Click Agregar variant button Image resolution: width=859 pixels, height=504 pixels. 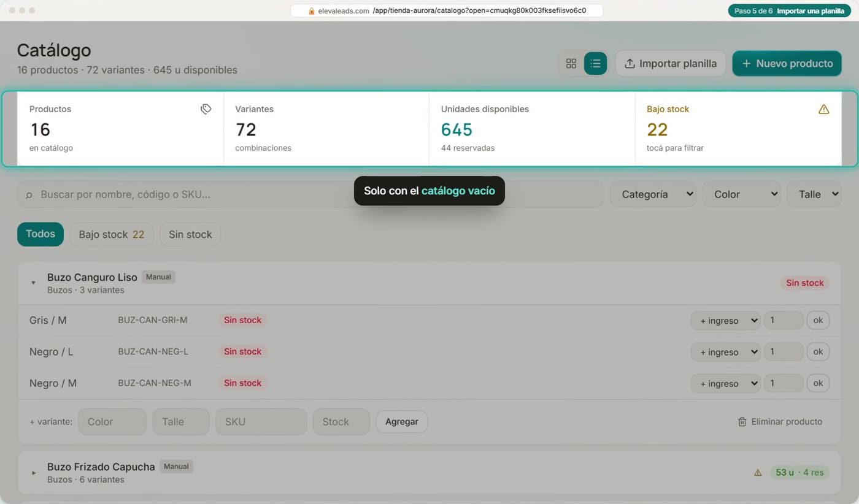pos(402,422)
